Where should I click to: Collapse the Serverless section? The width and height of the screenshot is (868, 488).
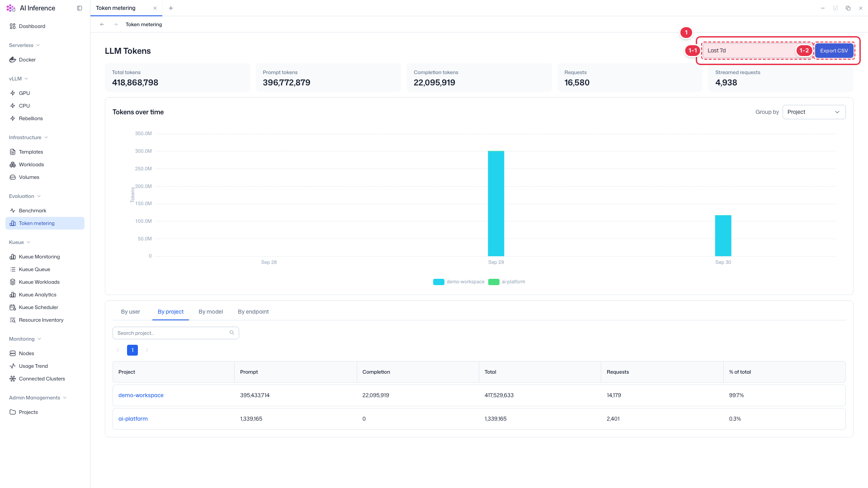(24, 45)
